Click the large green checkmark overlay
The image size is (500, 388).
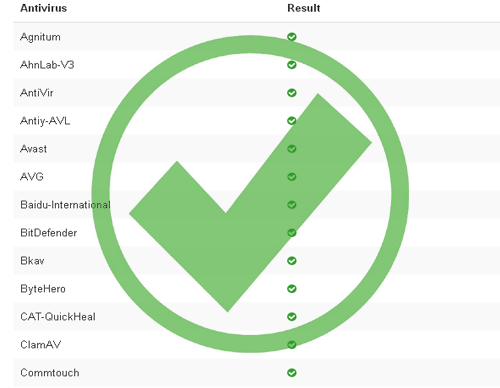coord(250,194)
